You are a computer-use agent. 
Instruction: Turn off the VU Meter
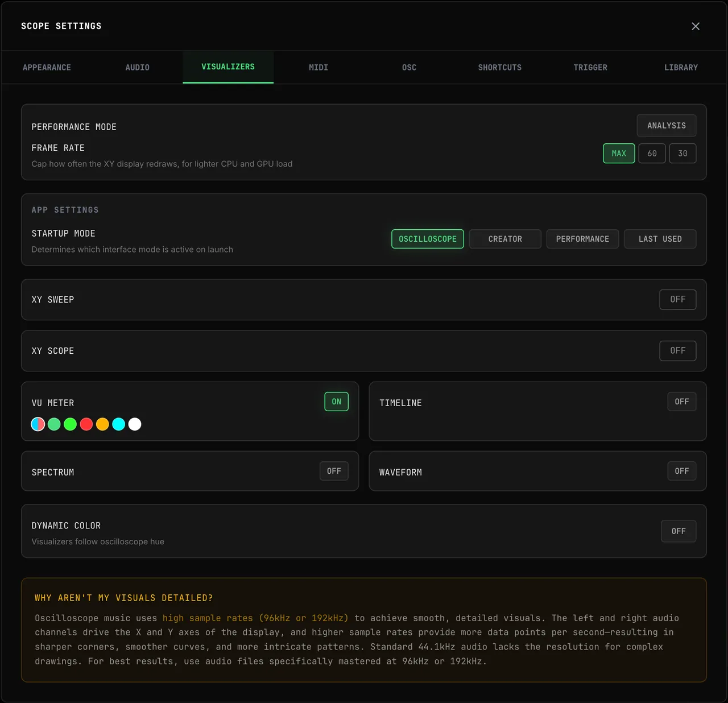(337, 402)
